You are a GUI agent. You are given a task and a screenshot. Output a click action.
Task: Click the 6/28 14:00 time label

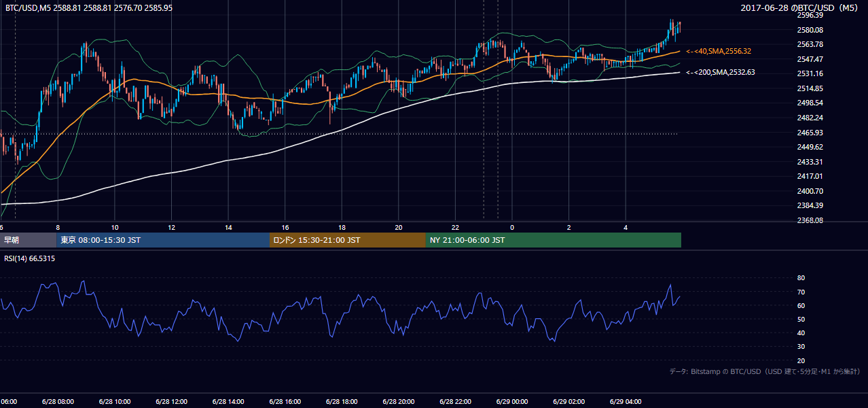[228, 401]
